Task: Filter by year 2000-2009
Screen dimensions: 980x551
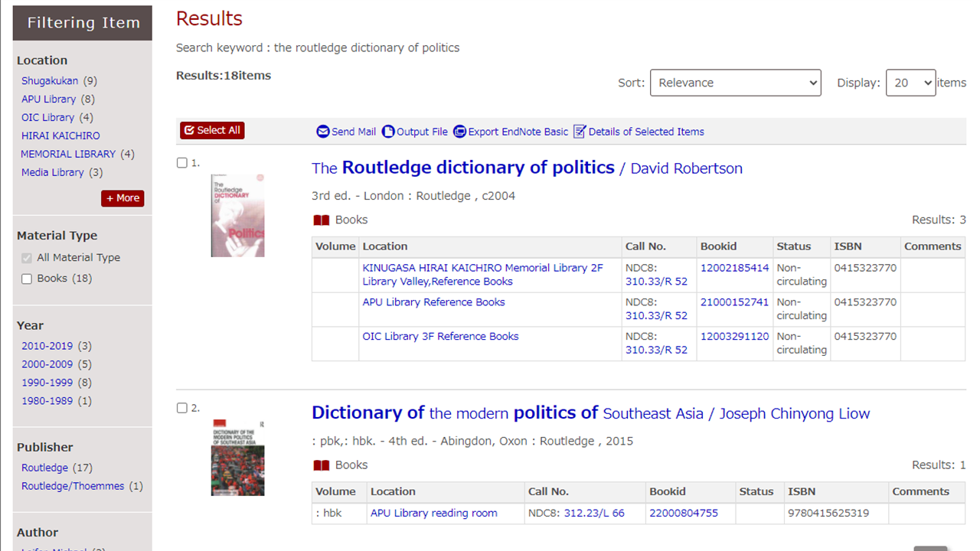Action: point(47,364)
